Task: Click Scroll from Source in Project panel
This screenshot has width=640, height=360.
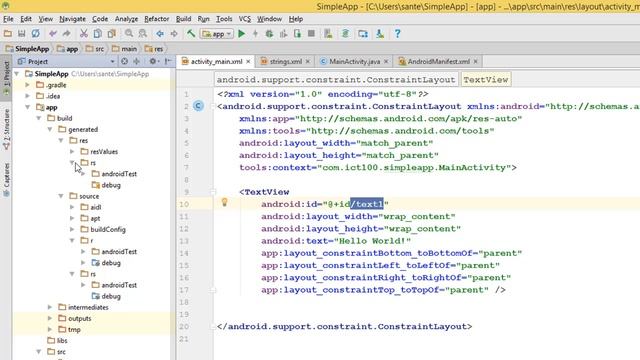Action: (124, 61)
